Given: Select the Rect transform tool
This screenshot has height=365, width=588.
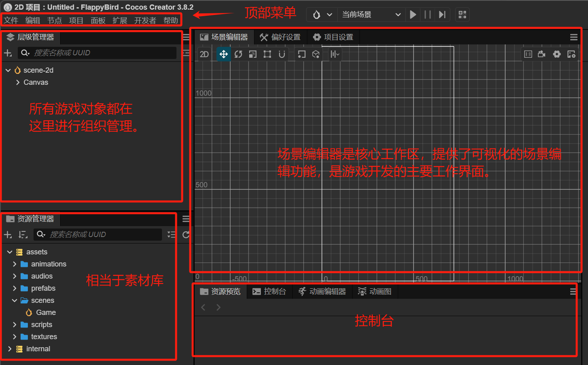Looking at the screenshot, I should [267, 54].
